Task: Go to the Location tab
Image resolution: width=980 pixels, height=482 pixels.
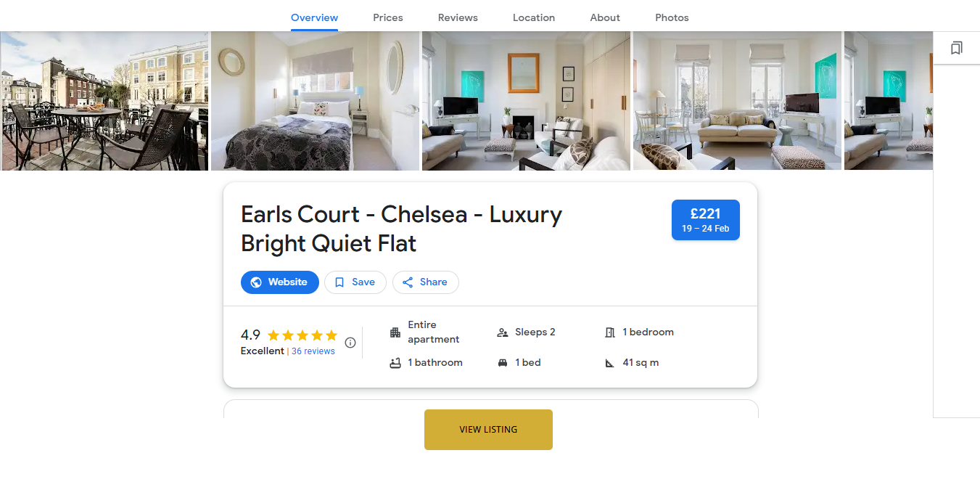Action: pyautogui.click(x=534, y=17)
